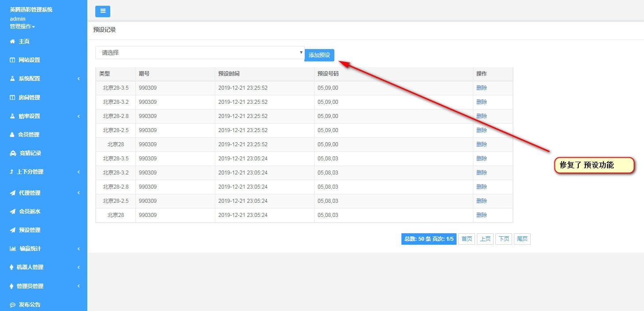Expand the 代理管理 submenu chevron
This screenshot has height=311, width=644.
click(x=79, y=193)
